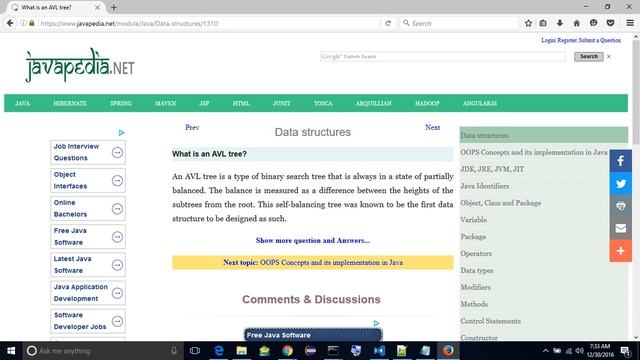This screenshot has width=640, height=360.
Task: Launch Google Chrome from taskbar
Action: (287, 351)
